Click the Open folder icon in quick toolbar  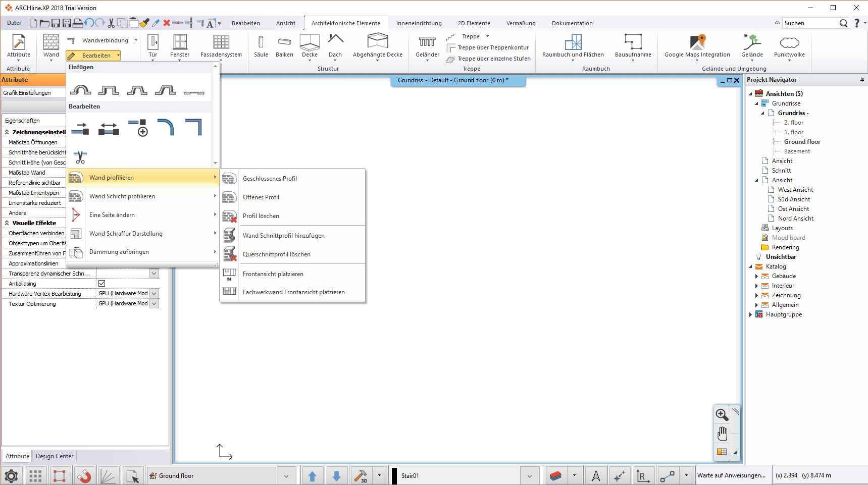(x=44, y=23)
